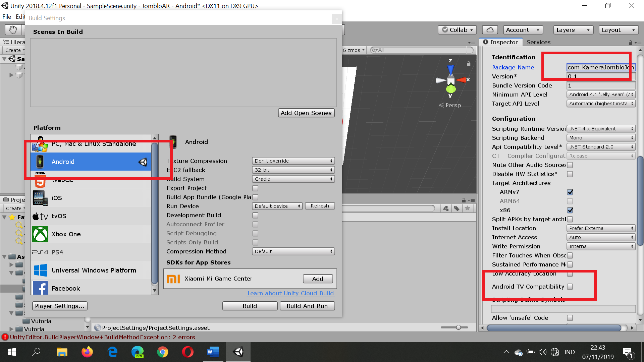Uncheck ARMv7 target architecture

[570, 192]
